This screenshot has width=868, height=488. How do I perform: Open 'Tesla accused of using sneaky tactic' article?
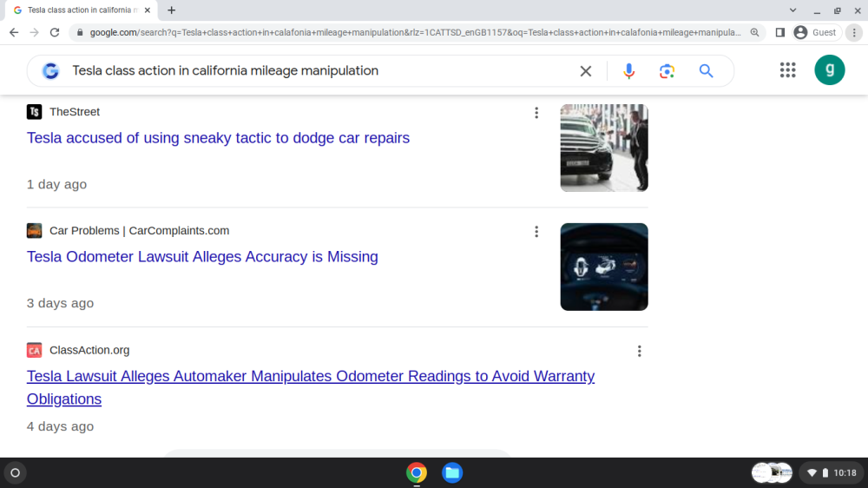[x=218, y=138]
